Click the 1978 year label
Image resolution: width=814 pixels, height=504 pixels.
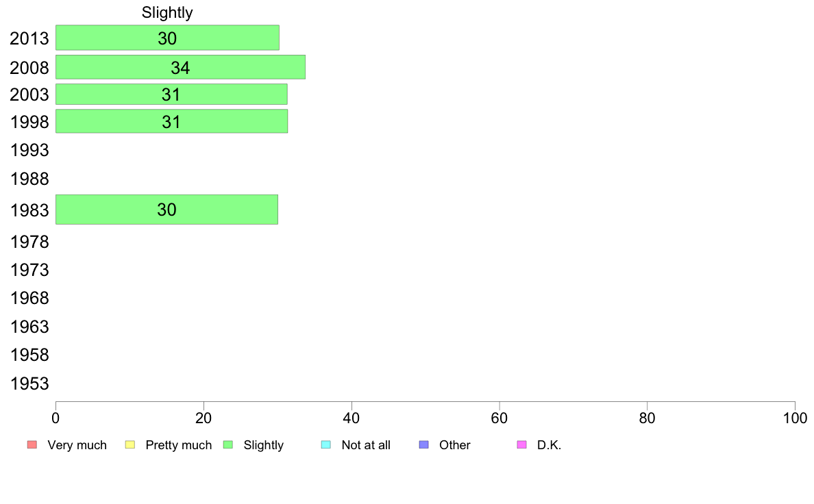29,242
